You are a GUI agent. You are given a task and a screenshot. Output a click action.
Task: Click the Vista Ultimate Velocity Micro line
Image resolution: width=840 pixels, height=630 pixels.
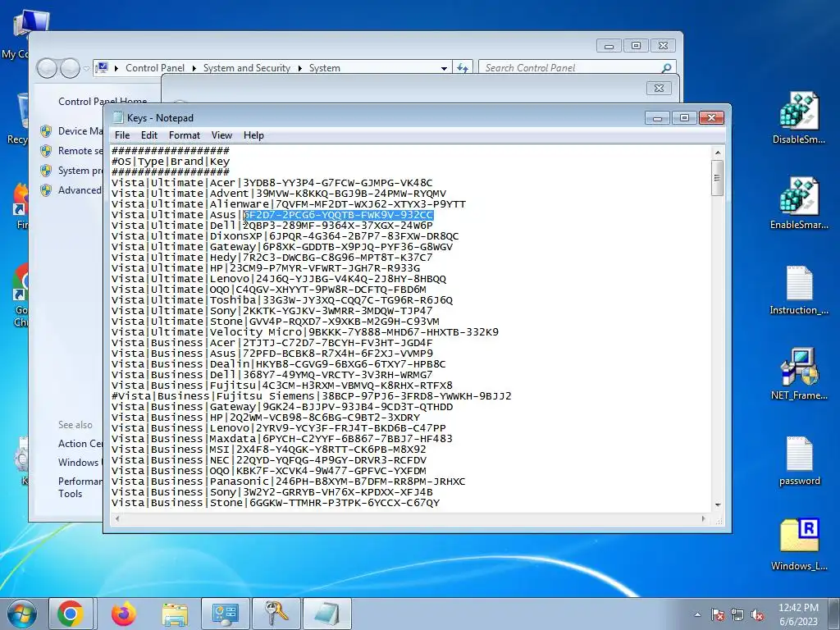tap(305, 332)
